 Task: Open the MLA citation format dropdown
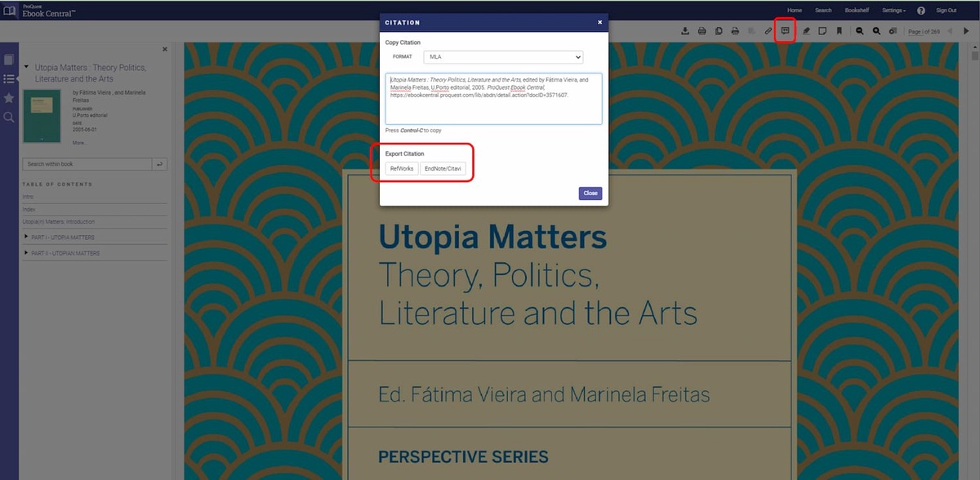[502, 57]
